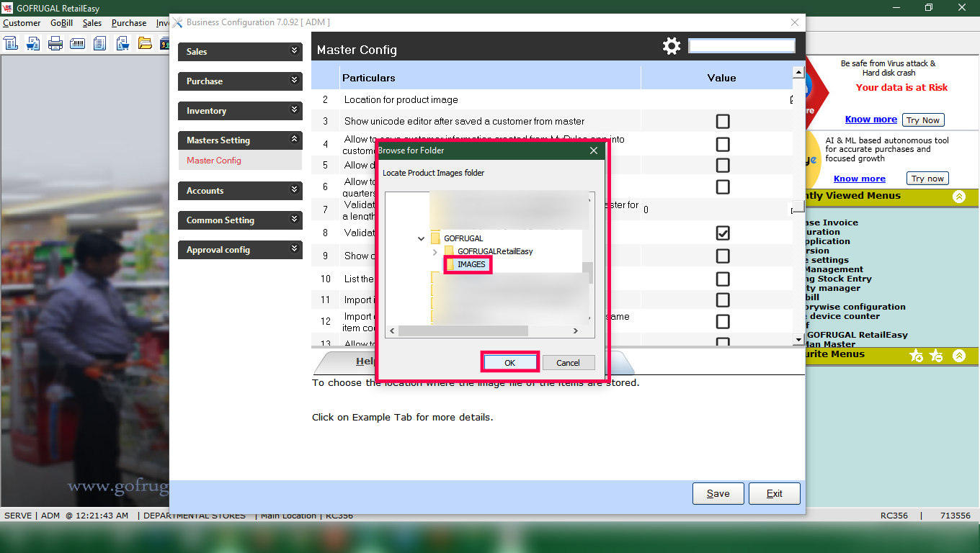
Task: Confirm folder selection with OK
Action: click(x=509, y=363)
